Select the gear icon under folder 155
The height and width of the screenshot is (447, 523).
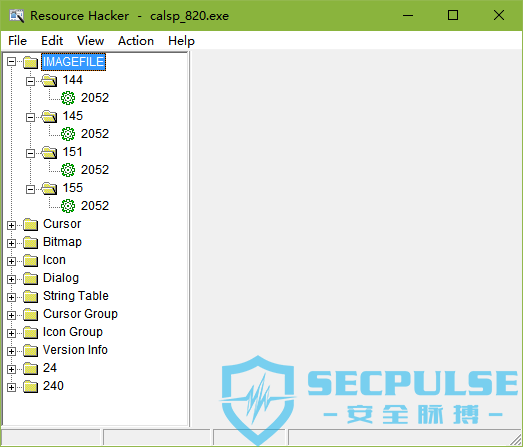point(68,206)
